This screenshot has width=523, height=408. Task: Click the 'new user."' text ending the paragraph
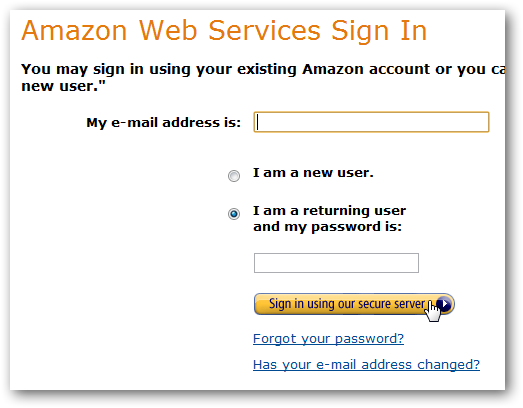point(63,86)
